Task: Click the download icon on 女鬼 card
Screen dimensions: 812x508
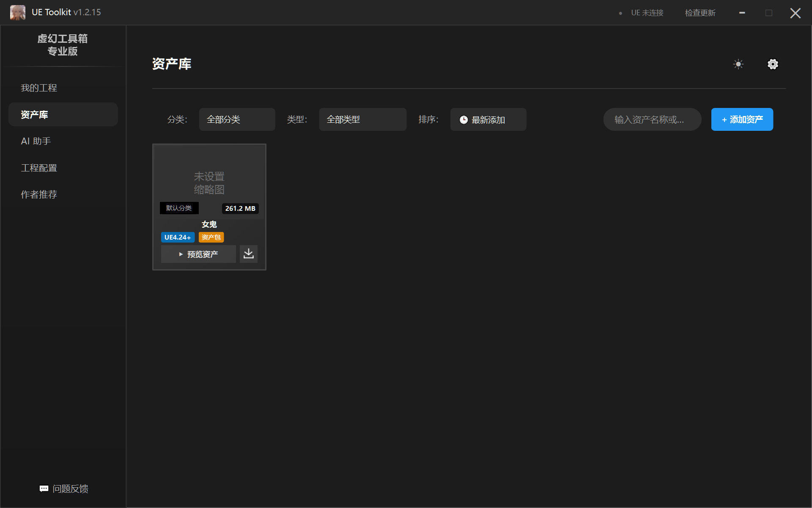Action: tap(249, 254)
